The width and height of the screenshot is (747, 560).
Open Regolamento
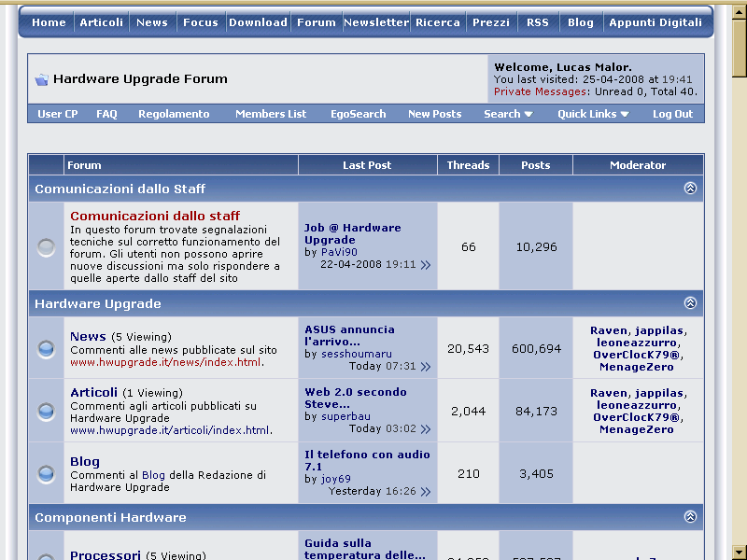[174, 114]
